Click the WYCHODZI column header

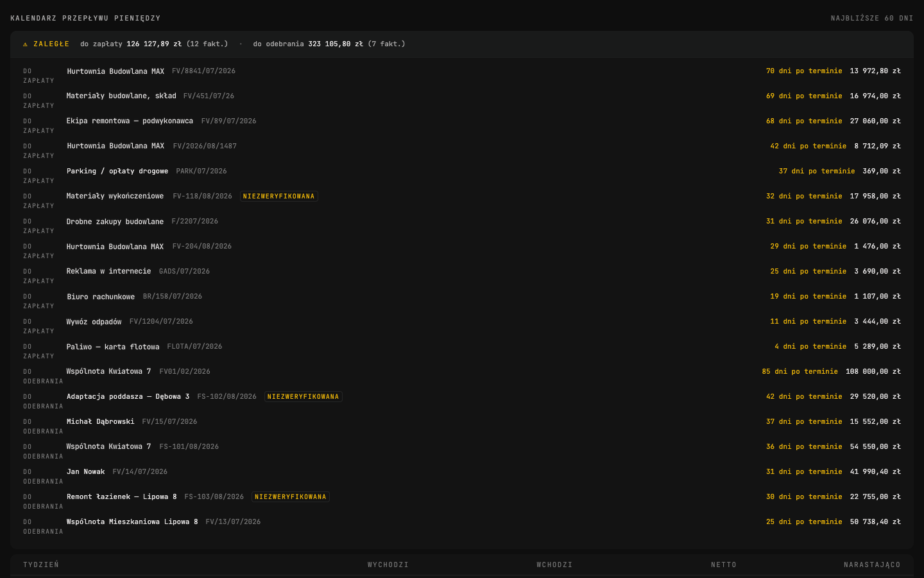(x=388, y=565)
